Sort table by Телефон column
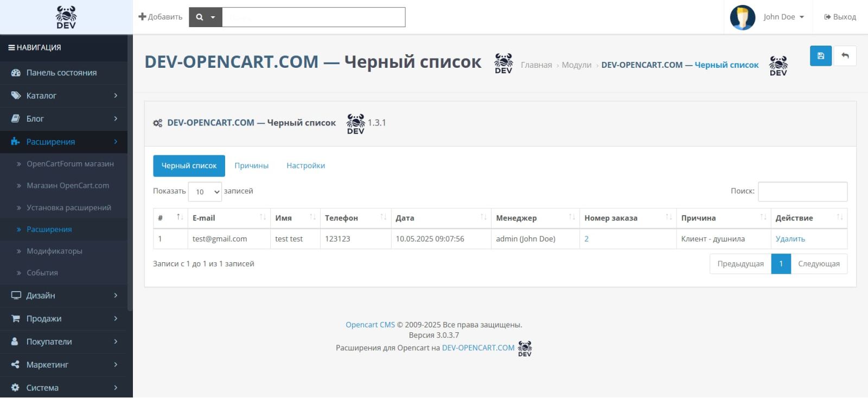 click(x=355, y=218)
